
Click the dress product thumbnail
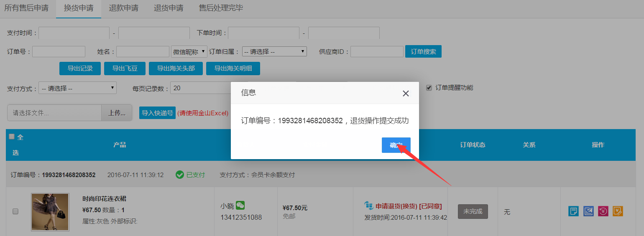pyautogui.click(x=50, y=212)
